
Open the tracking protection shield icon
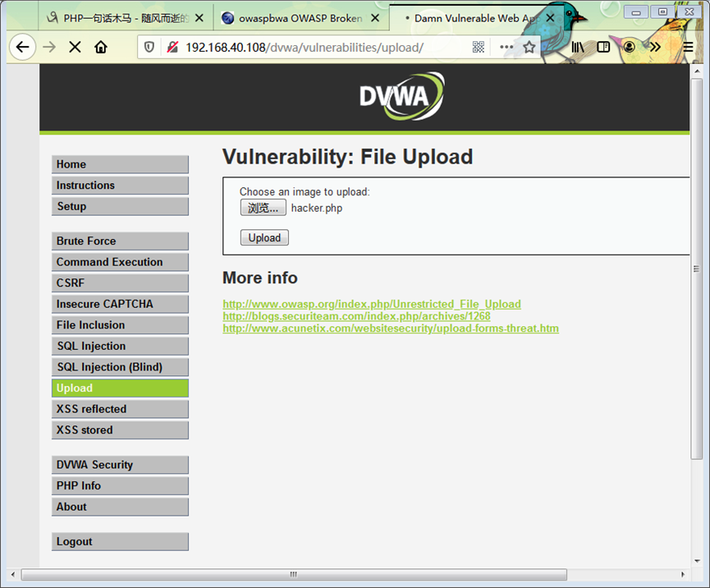point(149,47)
